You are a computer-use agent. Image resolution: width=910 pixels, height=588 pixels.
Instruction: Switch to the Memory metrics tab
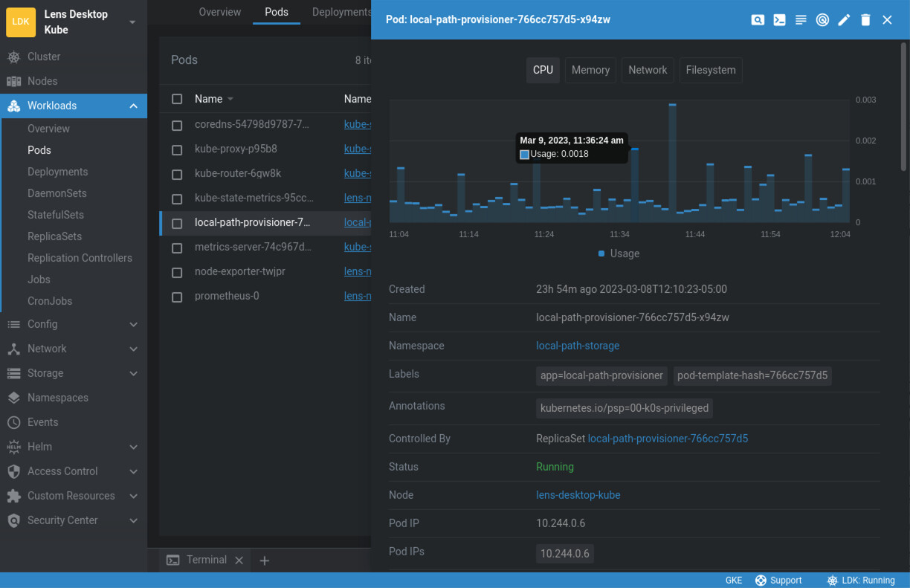590,70
